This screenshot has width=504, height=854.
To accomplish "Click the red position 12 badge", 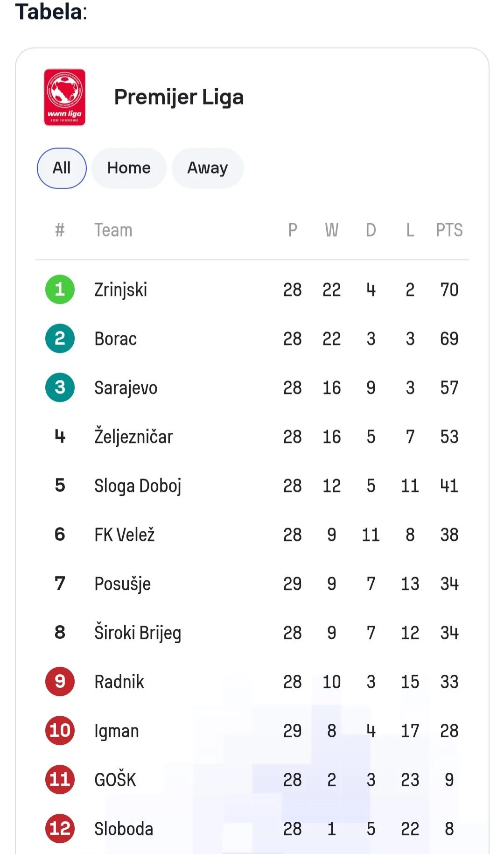I will coord(60,829).
